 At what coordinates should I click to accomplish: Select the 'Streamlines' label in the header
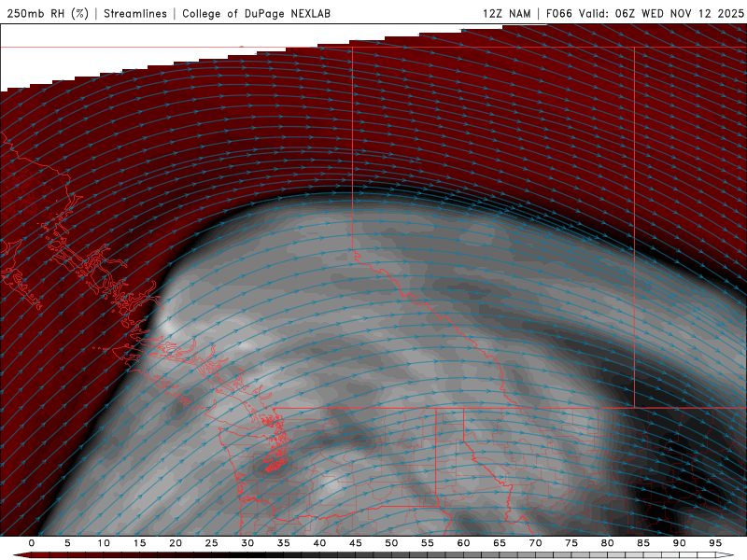pyautogui.click(x=135, y=13)
